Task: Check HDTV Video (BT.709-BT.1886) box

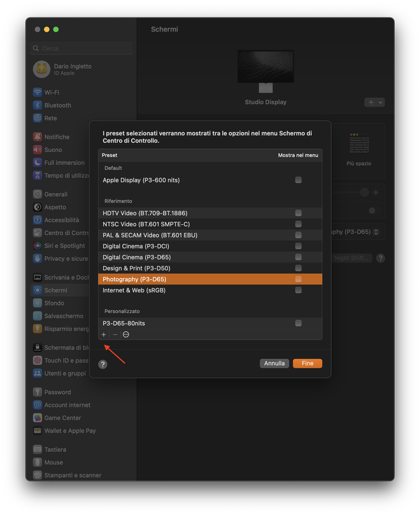Action: pos(298,213)
